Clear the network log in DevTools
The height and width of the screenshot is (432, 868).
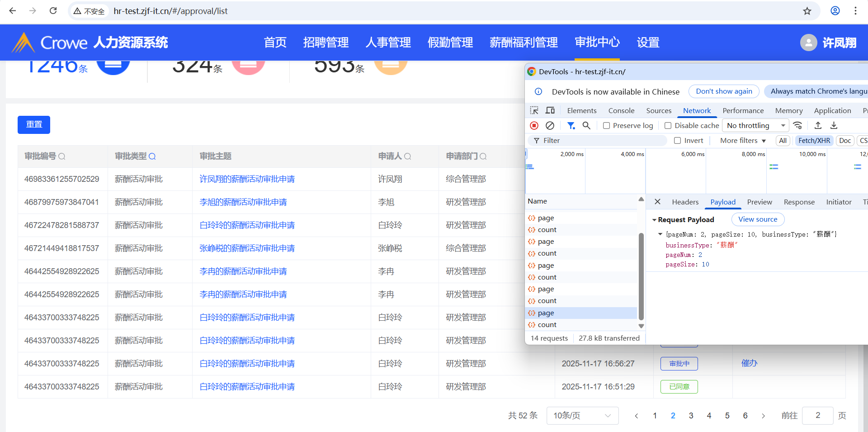(550, 125)
